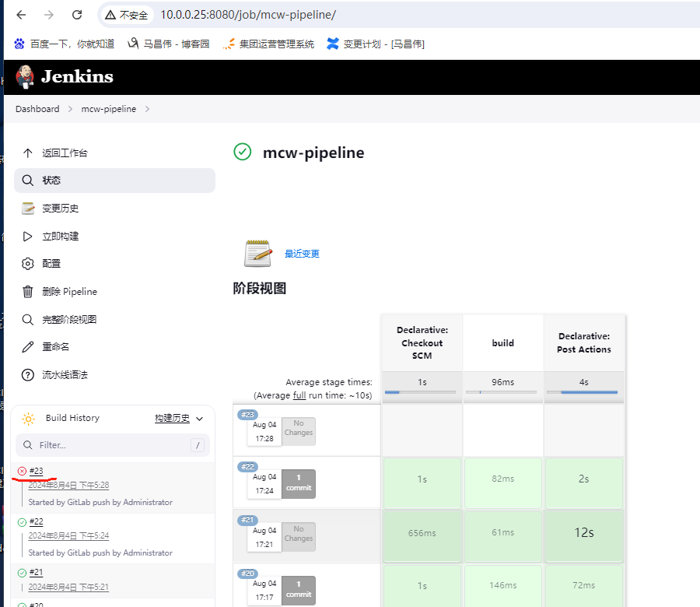
Task: Click the build history Filter field
Action: coord(113,445)
